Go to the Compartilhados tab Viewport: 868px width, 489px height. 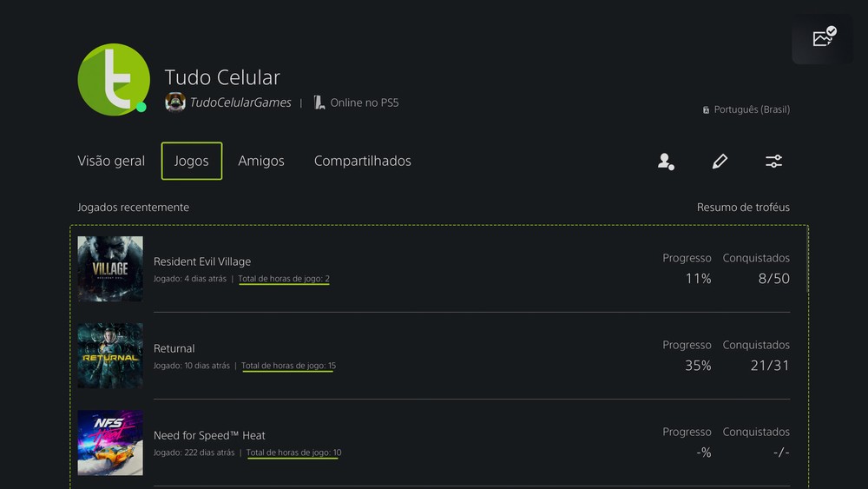point(362,162)
